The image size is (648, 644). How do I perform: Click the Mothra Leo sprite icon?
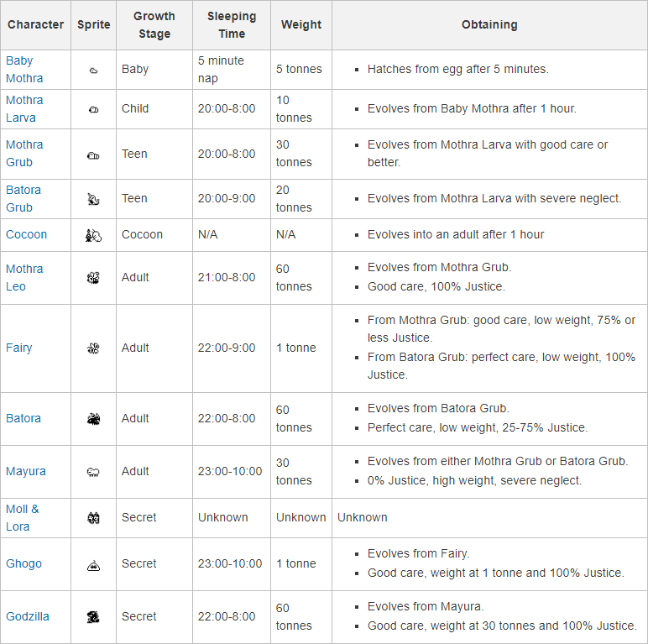tap(93, 278)
